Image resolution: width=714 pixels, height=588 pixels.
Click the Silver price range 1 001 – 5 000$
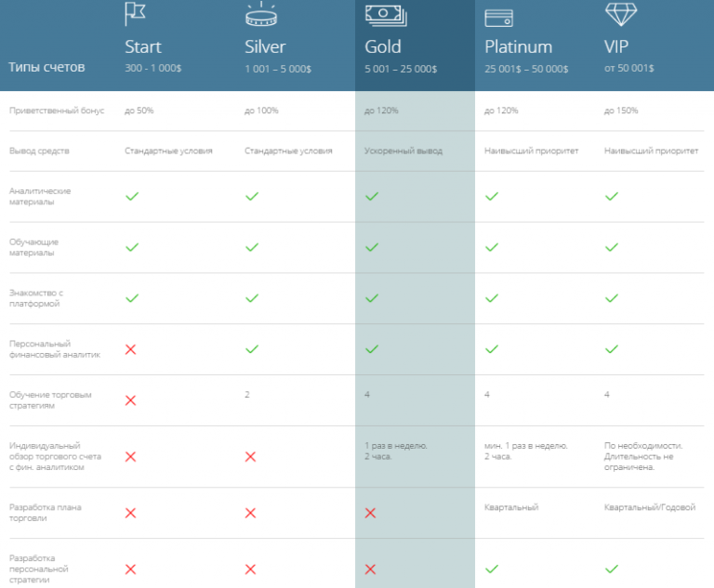coord(278,69)
